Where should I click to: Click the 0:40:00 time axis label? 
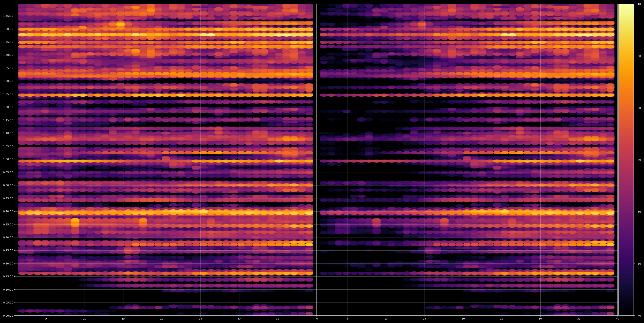pos(8,211)
